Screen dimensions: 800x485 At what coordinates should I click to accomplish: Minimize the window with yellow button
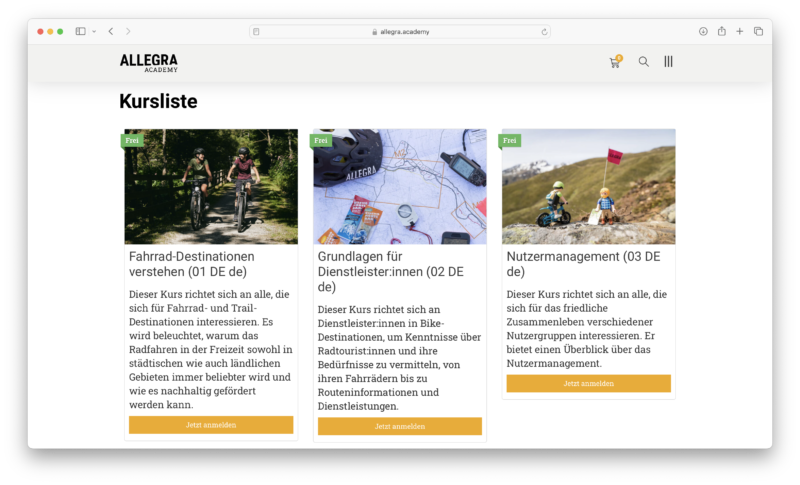[50, 32]
